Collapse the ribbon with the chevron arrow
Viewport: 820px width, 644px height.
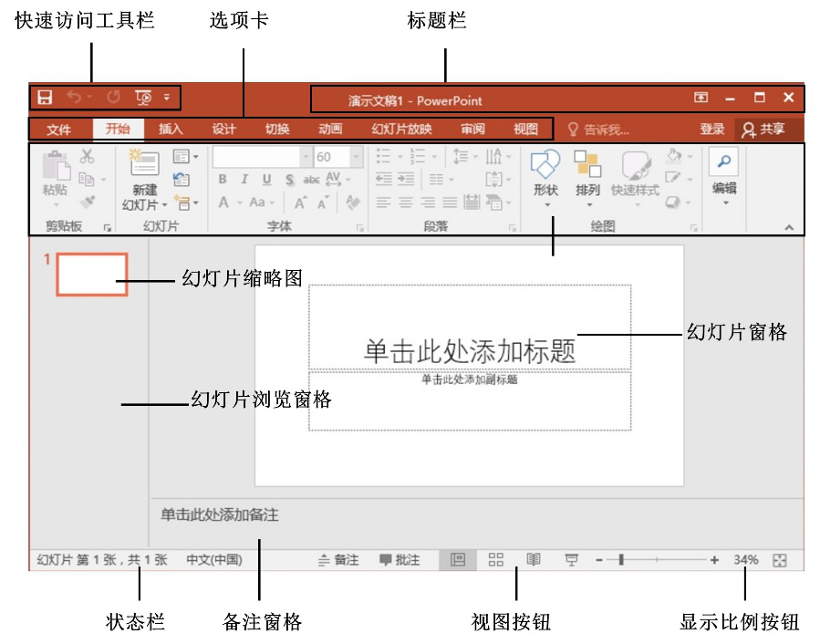click(789, 227)
